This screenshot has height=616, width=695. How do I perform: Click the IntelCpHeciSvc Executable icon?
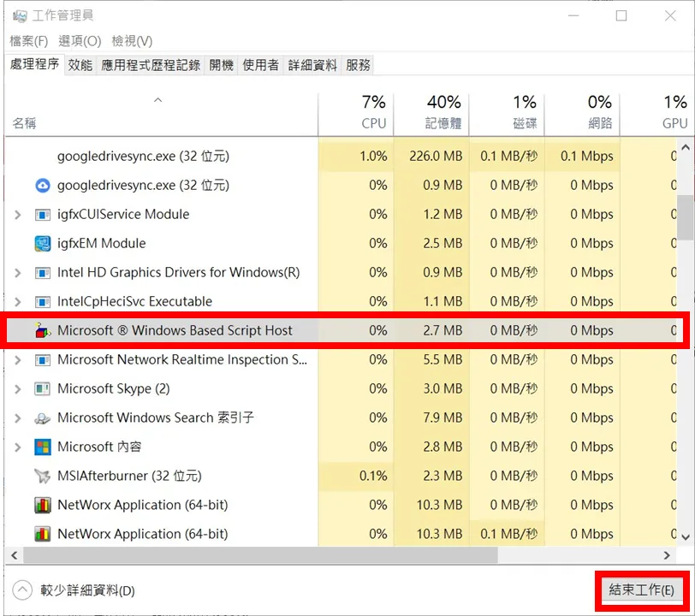[x=43, y=302]
